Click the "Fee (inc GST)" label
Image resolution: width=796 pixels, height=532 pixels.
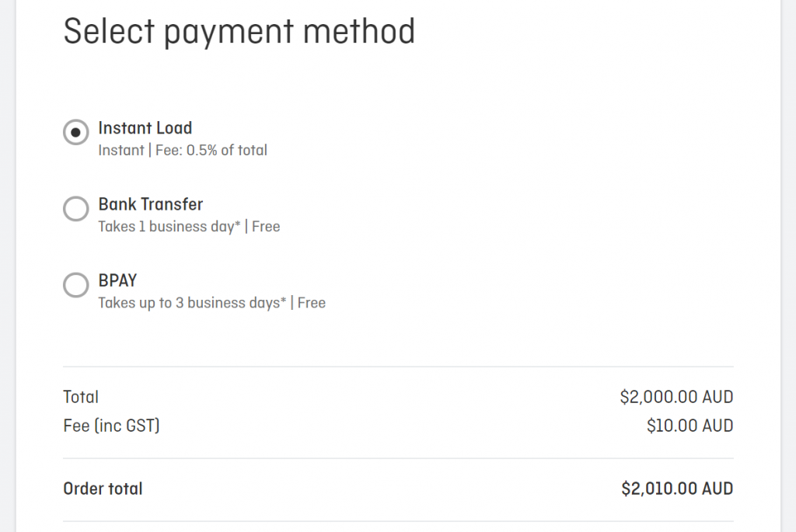pyautogui.click(x=111, y=426)
